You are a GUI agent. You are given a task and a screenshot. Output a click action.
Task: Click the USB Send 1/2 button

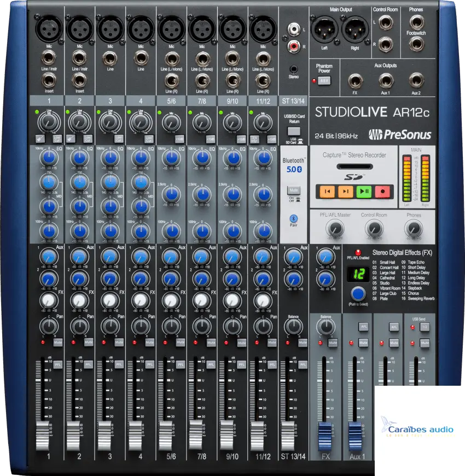point(425,327)
